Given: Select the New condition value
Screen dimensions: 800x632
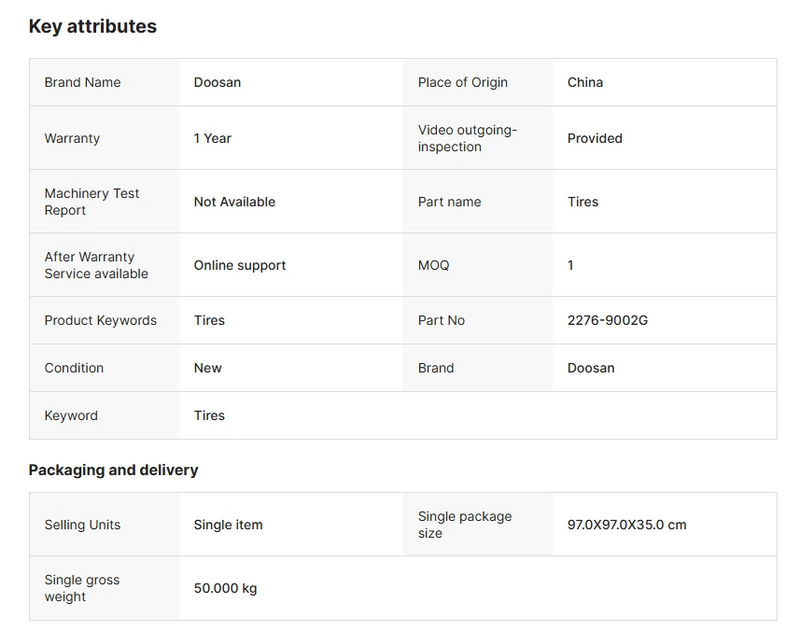Looking at the screenshot, I should coord(207,368).
